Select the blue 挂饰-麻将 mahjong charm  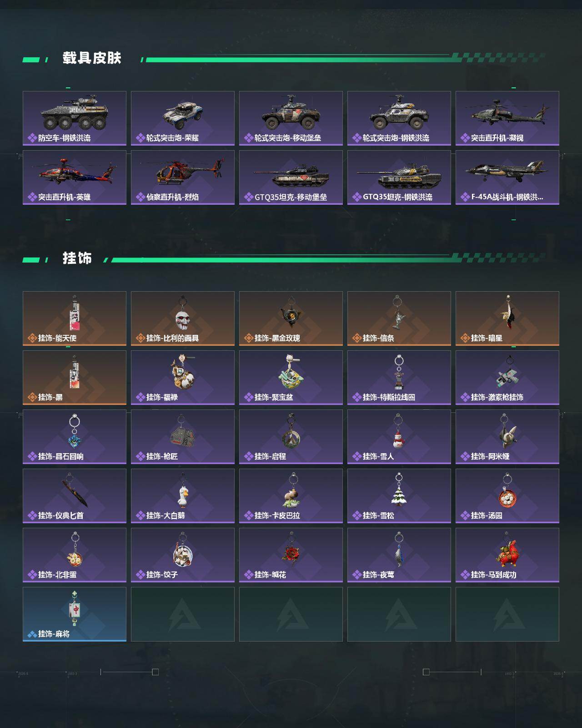(x=75, y=614)
